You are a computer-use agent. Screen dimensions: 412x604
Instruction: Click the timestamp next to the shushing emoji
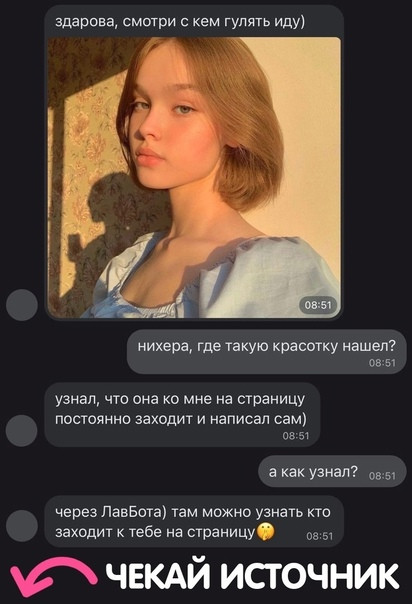pos(320,536)
